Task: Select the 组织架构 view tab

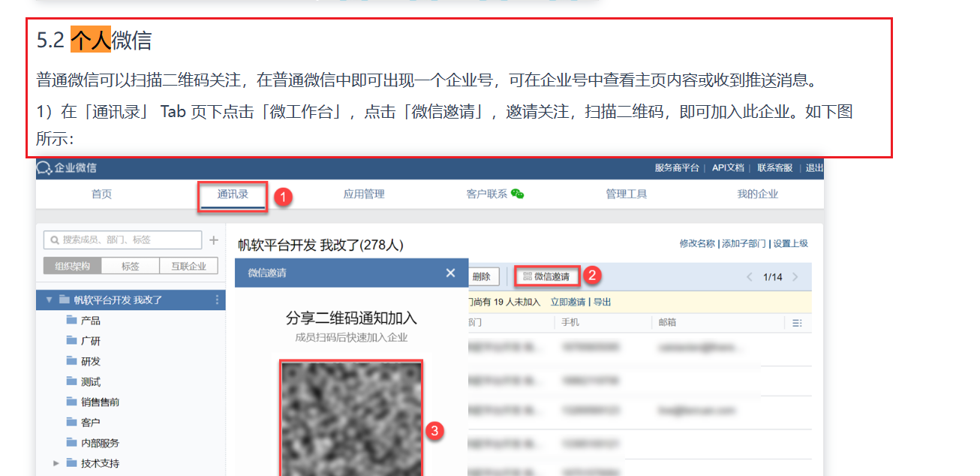Action: tap(72, 266)
